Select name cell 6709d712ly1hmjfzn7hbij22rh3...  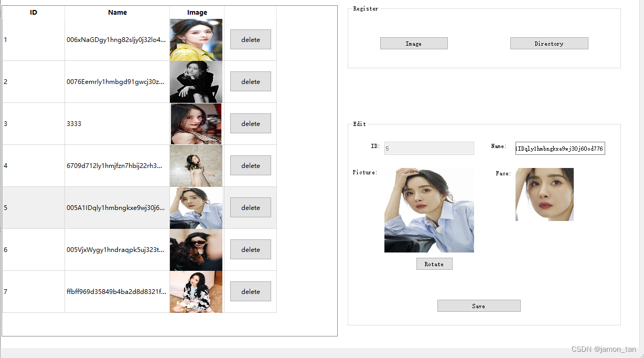117,165
